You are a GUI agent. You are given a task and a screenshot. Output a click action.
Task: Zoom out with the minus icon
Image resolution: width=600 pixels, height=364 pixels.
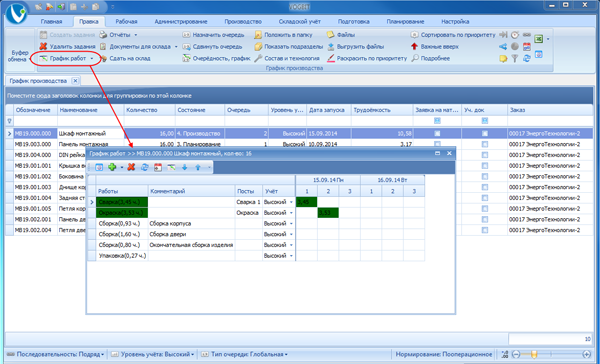coord(516,354)
